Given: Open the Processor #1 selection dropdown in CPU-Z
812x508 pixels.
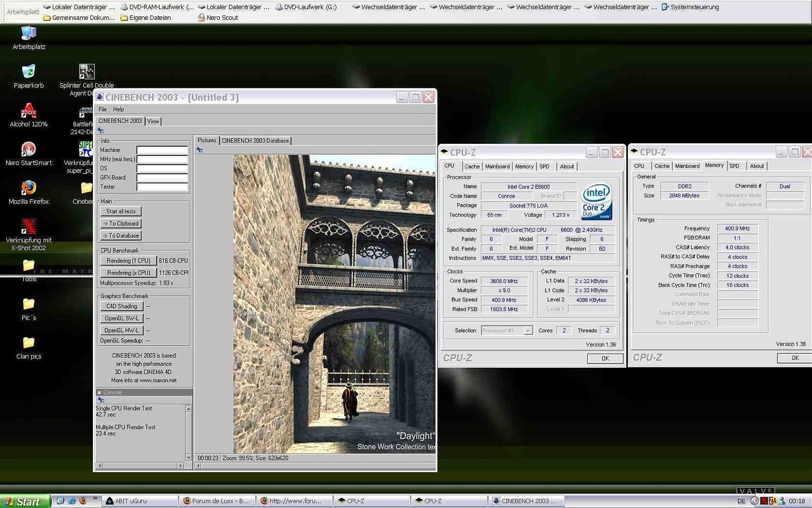Looking at the screenshot, I should pos(506,330).
